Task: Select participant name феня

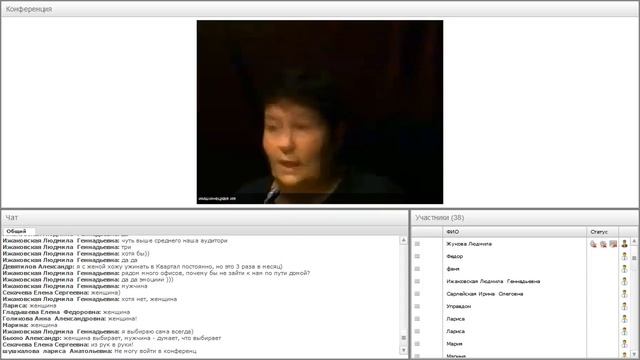Action: click(453, 269)
